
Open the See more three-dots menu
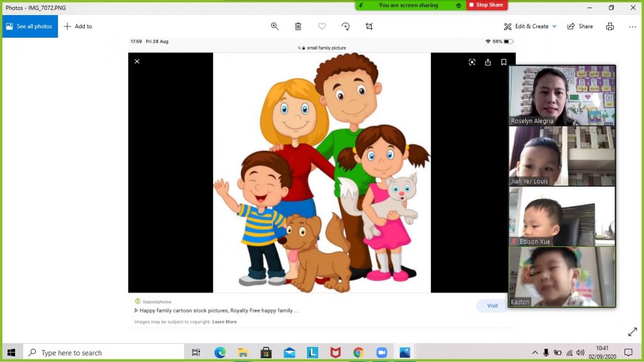(632, 26)
